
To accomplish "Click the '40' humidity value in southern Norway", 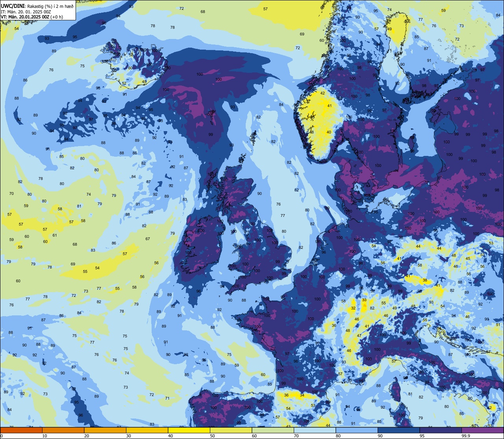I will [x=329, y=132].
